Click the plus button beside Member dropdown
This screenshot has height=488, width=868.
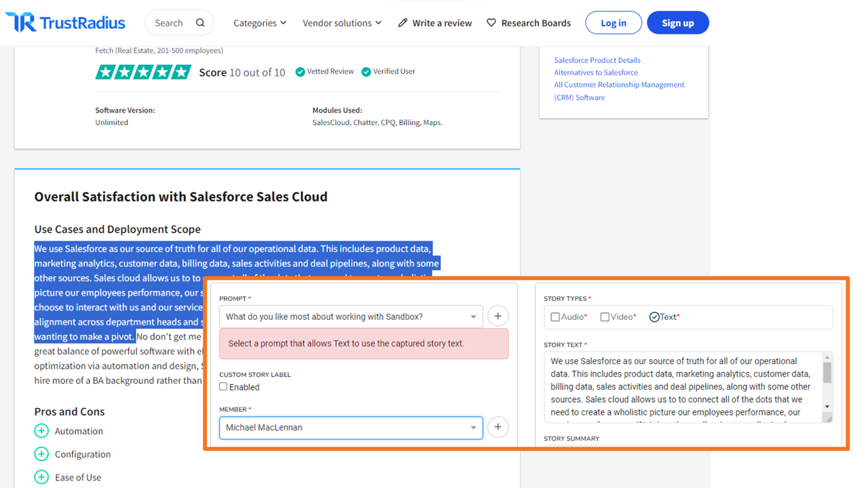coord(498,427)
